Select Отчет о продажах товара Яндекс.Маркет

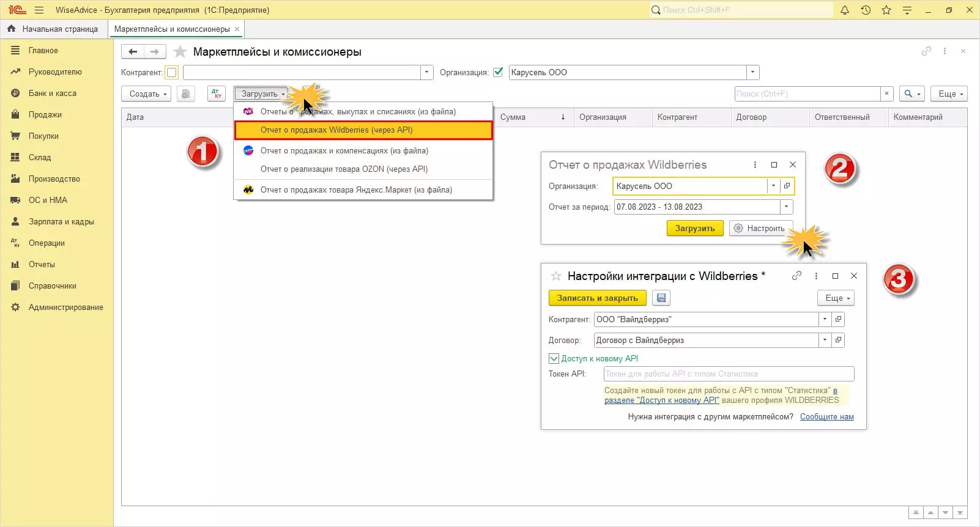point(363,190)
